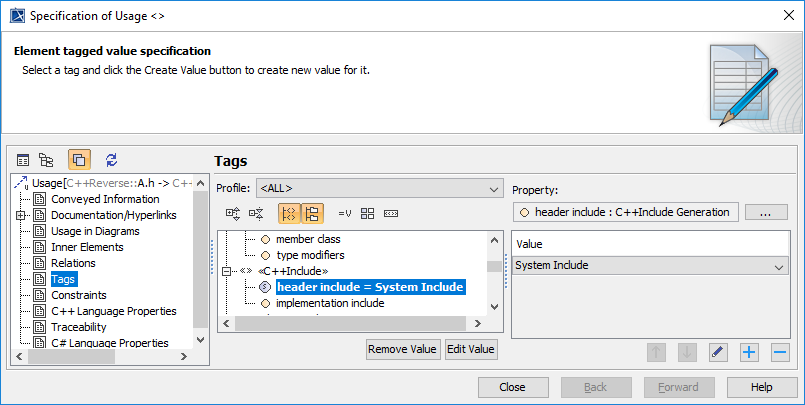Screen dimensions: 805x405
Task: Click the refresh icon in left toolbar
Action: click(x=111, y=159)
